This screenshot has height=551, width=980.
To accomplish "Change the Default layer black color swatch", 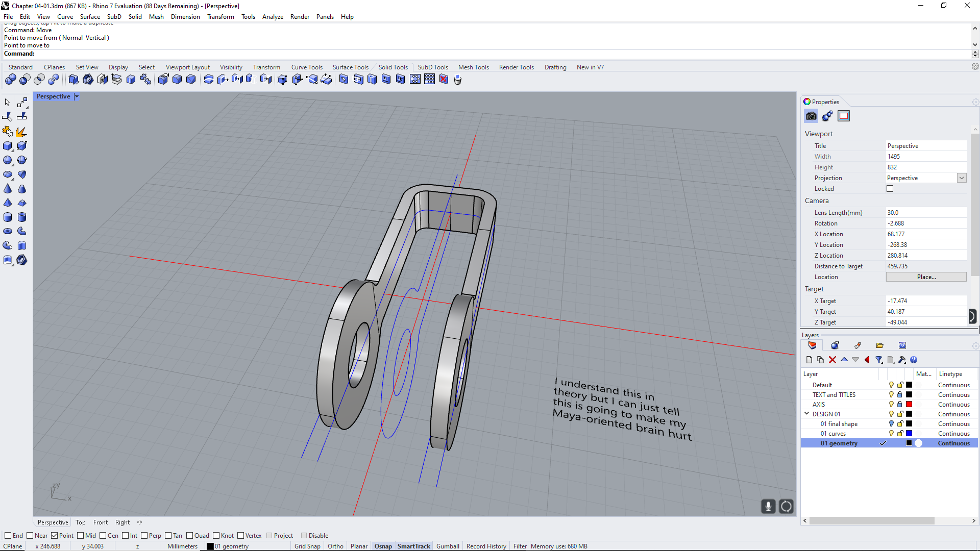I will pyautogui.click(x=909, y=385).
